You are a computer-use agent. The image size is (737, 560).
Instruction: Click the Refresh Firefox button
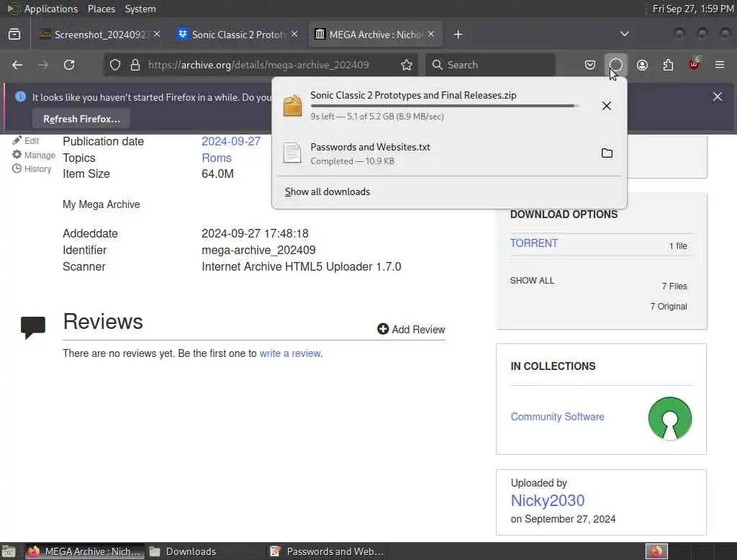pyautogui.click(x=81, y=119)
